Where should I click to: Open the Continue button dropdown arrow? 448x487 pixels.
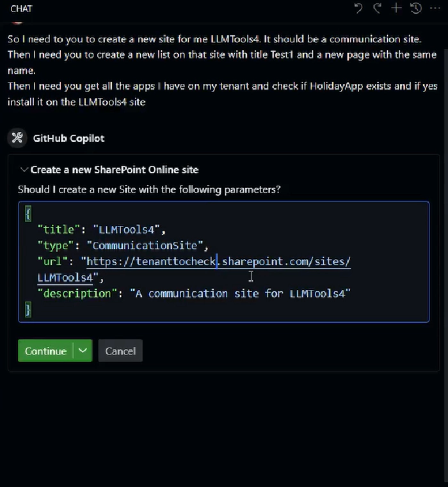tap(83, 351)
